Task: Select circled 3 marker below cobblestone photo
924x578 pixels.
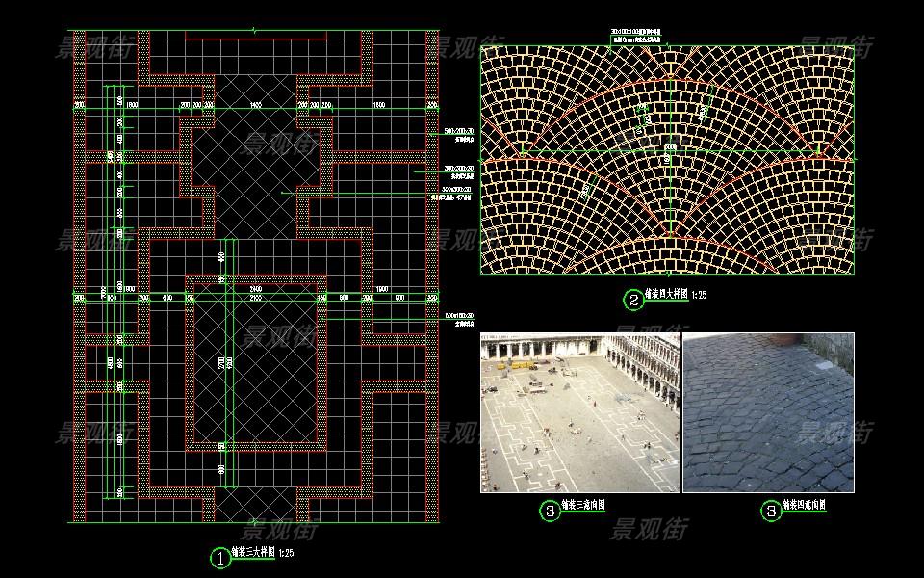Action: coord(770,512)
